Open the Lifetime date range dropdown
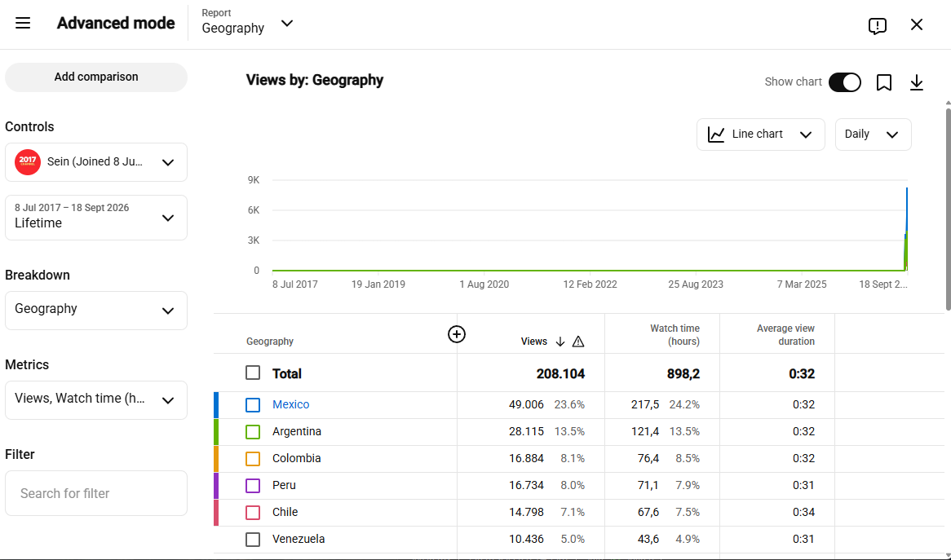Screen dimensions: 951x560 (96, 218)
